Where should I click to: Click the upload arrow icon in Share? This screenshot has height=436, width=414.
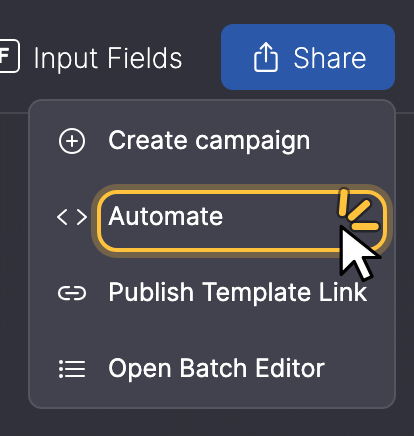click(266, 57)
